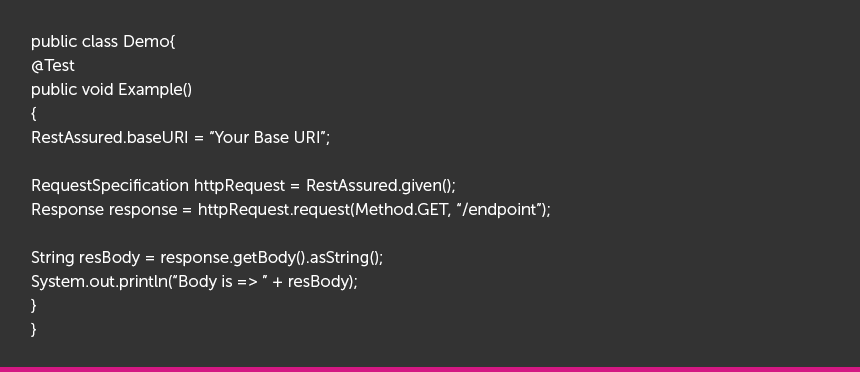Click the first closing brace
This screenshot has height=372, width=860.
[x=34, y=305]
